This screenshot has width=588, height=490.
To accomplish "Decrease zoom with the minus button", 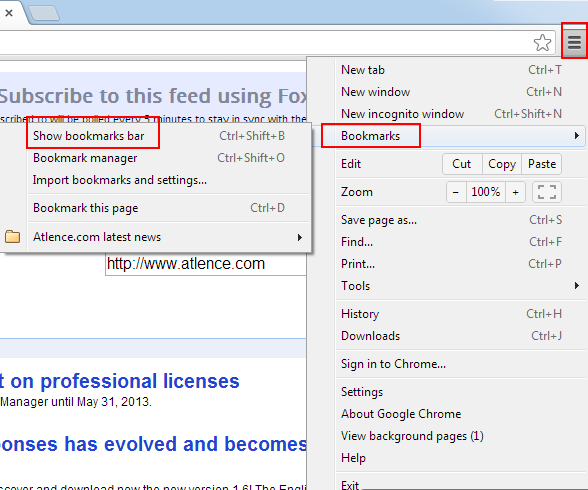I will [x=456, y=192].
